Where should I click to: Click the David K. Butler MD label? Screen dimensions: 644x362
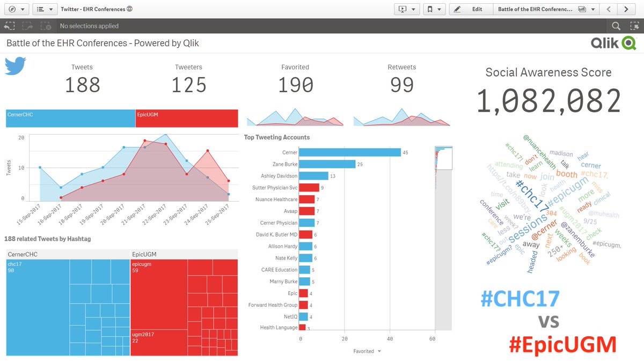(277, 235)
